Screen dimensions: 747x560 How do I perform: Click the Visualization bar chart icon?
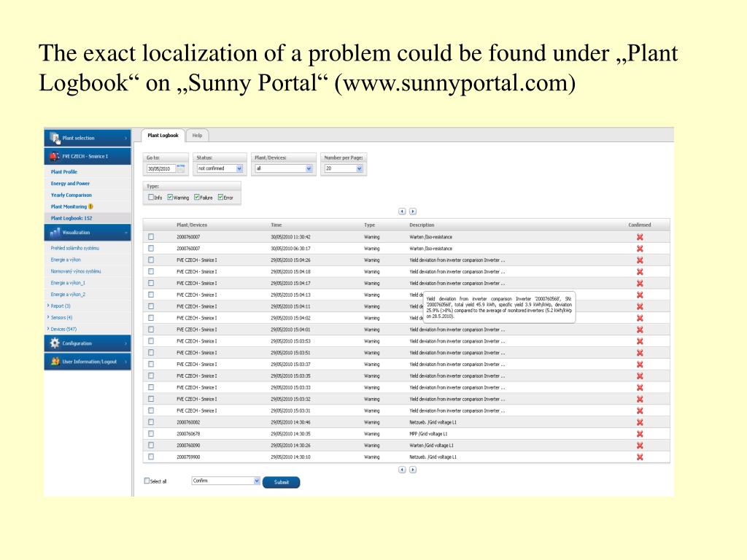tap(55, 233)
